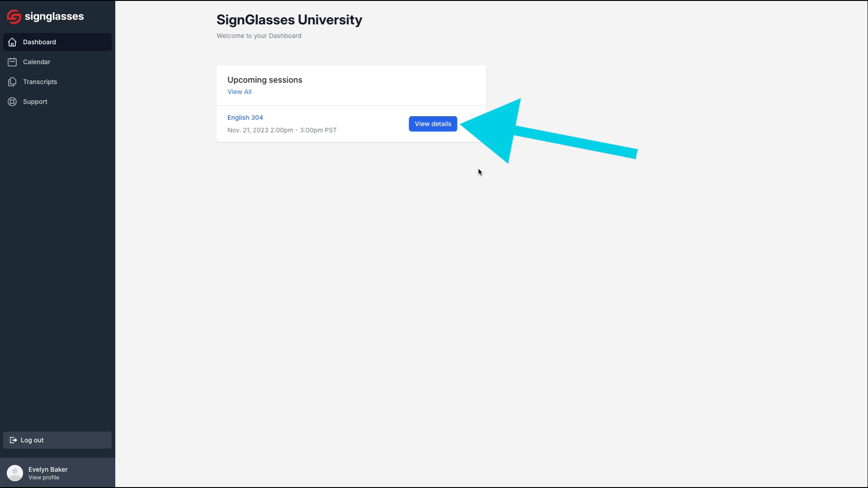Click the Evelyn Baker name
The width and height of the screenshot is (868, 488).
pos(48,469)
